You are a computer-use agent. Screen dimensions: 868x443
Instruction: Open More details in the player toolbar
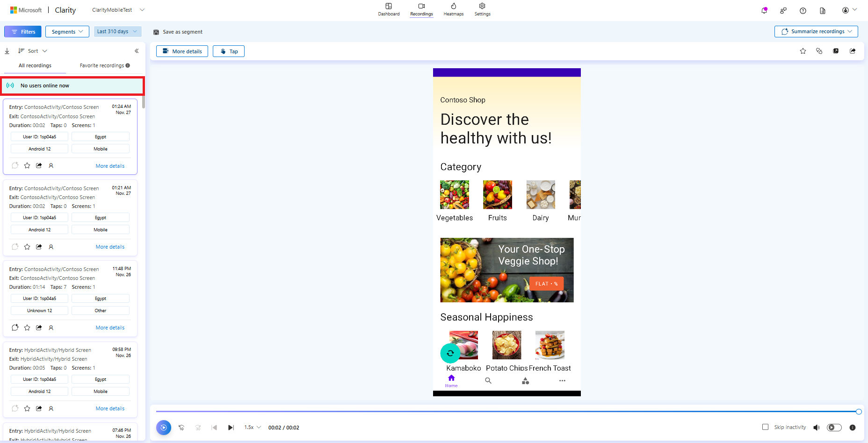tap(182, 51)
